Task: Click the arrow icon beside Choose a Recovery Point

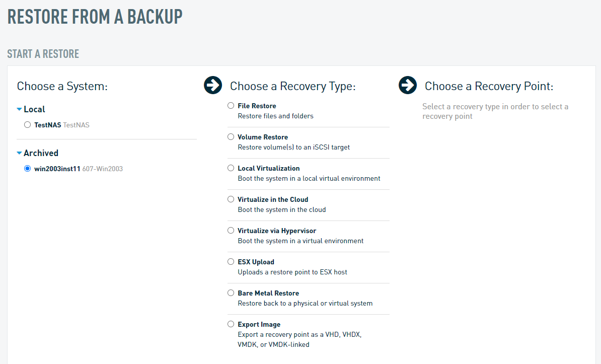Action: tap(408, 85)
